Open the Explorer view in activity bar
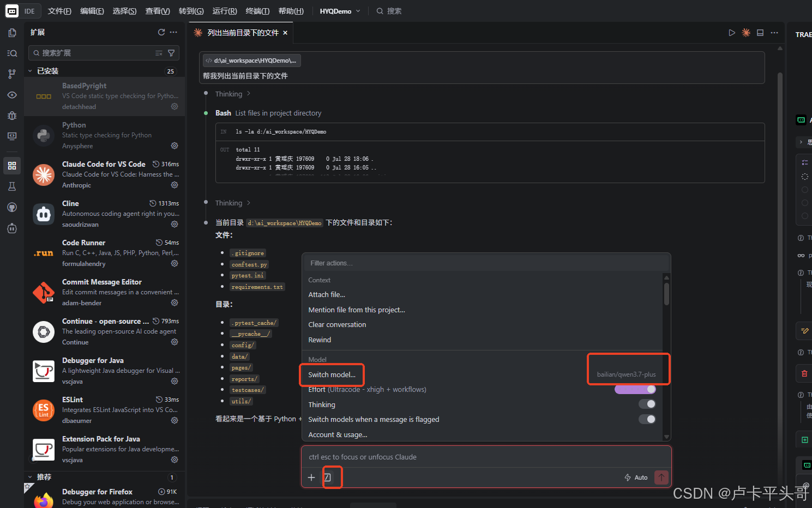This screenshot has height=508, width=812. tap(12, 33)
